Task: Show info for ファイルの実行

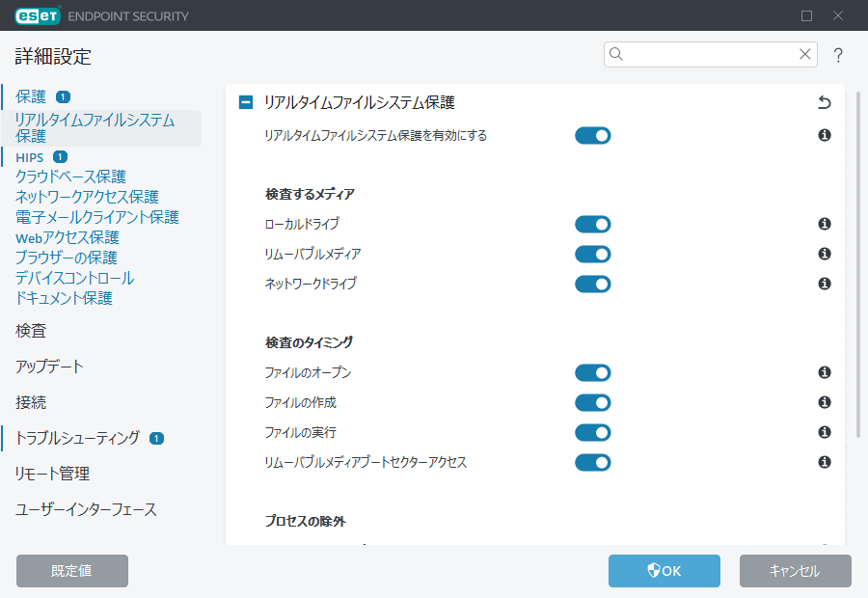Action: [825, 432]
